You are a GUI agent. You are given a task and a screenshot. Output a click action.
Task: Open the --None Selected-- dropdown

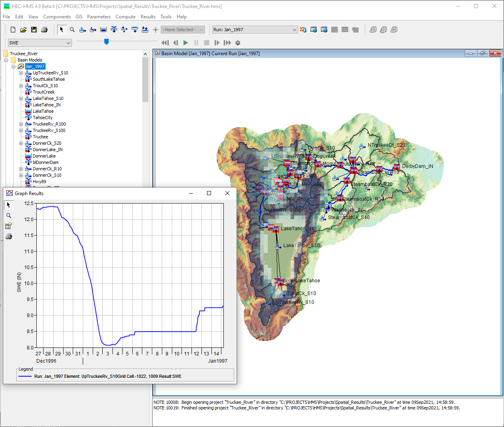click(x=183, y=30)
